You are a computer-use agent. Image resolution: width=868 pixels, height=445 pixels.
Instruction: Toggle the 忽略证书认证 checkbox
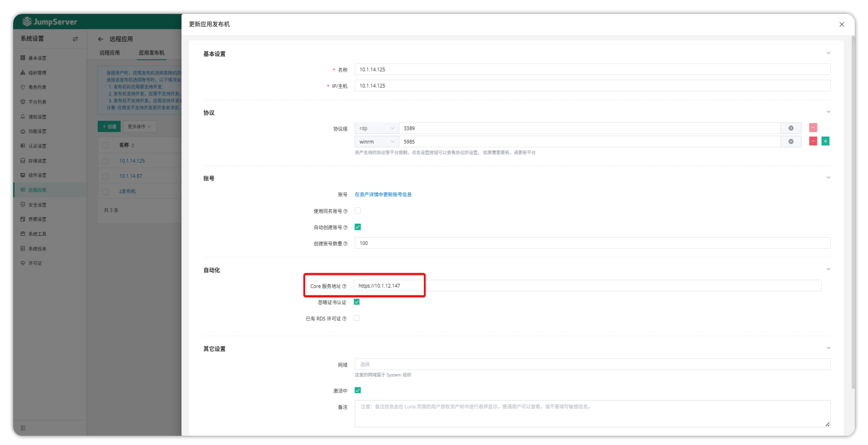357,302
